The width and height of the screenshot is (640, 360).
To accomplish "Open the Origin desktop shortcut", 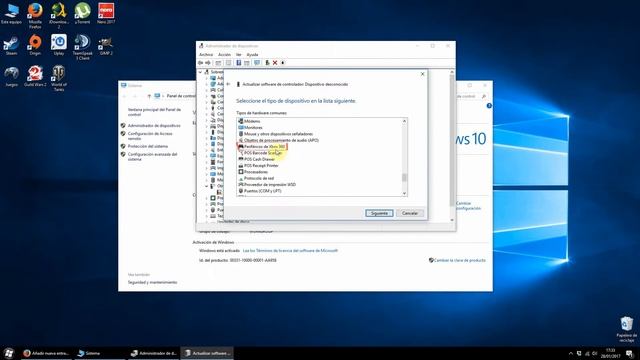I will click(35, 45).
